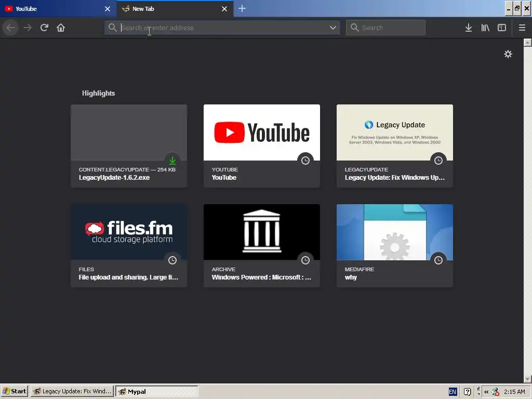The width and height of the screenshot is (532, 399).
Task: Open New Tab page settings gear
Action: tap(508, 54)
